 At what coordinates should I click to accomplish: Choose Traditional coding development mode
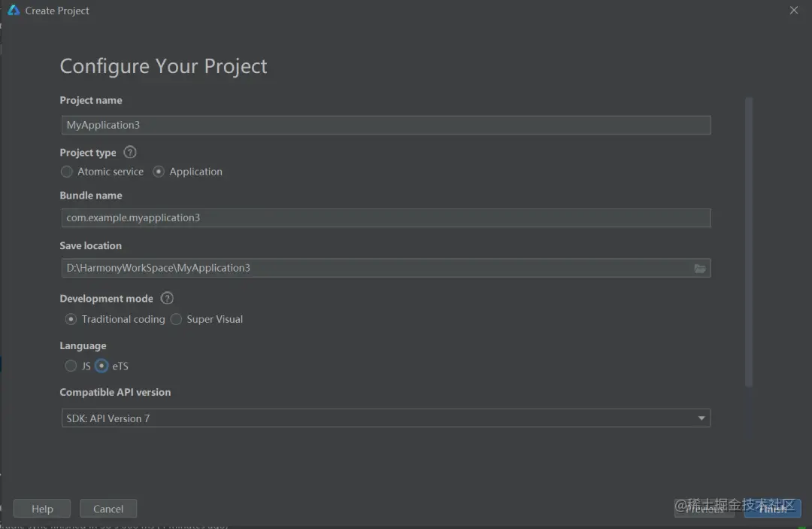(x=71, y=319)
